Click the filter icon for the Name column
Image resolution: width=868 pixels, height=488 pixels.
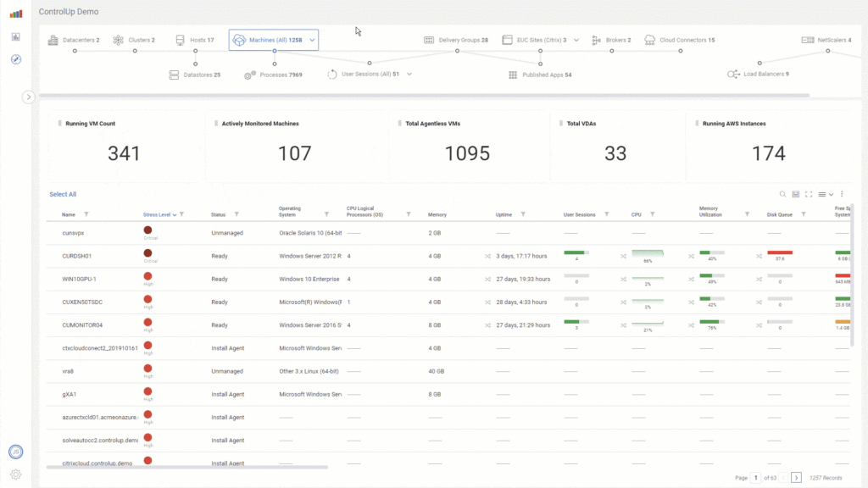tap(86, 214)
